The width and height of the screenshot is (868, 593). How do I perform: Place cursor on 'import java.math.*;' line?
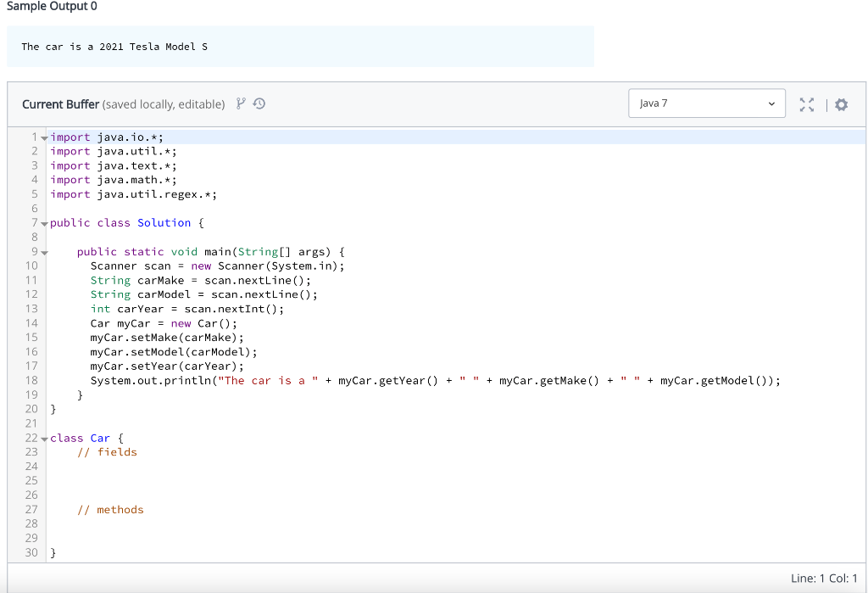pos(114,180)
